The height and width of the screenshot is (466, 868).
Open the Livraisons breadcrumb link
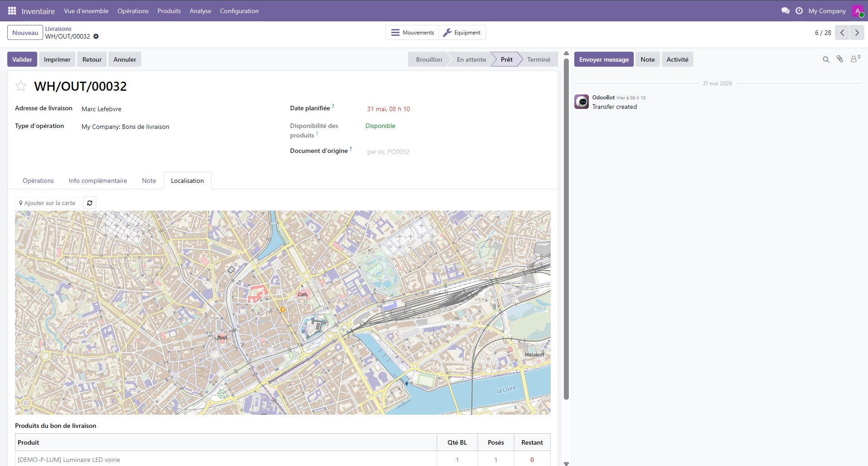(x=58, y=29)
